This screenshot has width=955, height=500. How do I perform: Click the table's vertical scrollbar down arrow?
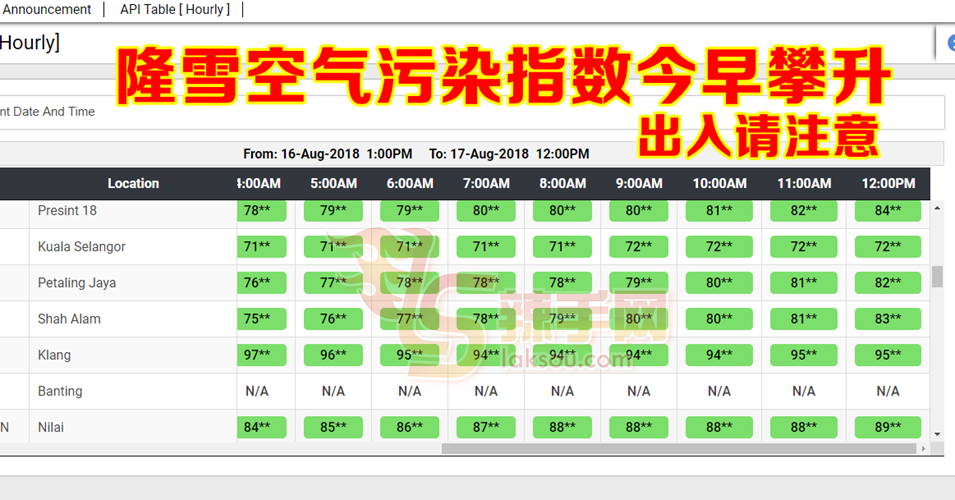click(x=937, y=434)
